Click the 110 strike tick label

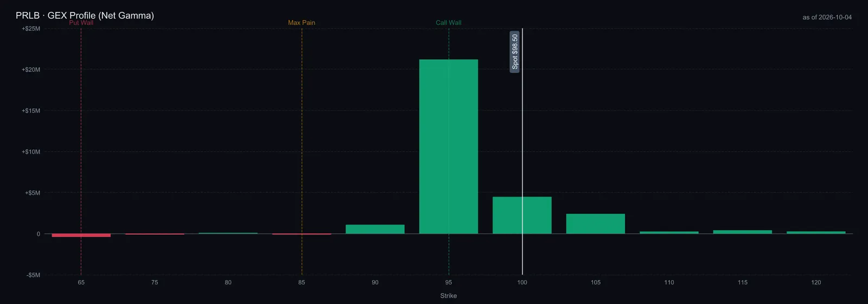(669, 282)
